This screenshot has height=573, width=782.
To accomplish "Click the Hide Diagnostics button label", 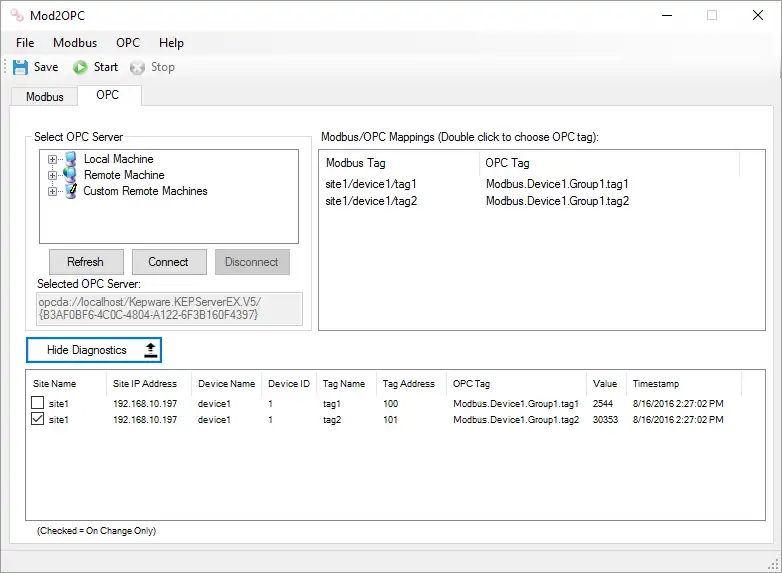I will (x=86, y=350).
